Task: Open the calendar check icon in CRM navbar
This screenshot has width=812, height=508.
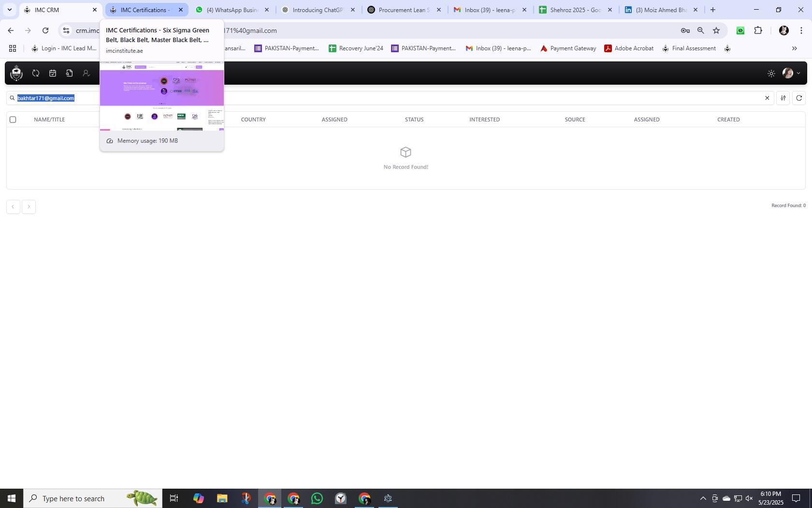Action: point(53,73)
